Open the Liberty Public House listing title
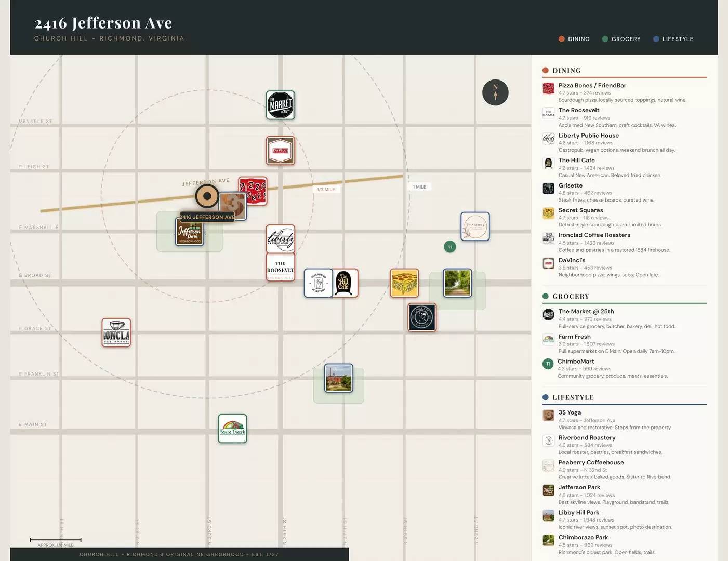Screen dimensions: 728x561 589,136
